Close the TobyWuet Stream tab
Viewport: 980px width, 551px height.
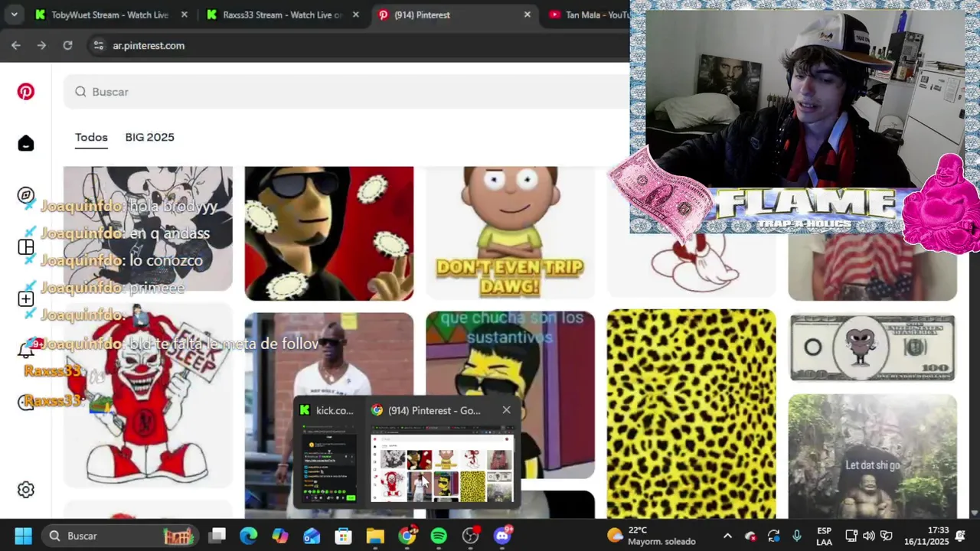click(x=185, y=15)
